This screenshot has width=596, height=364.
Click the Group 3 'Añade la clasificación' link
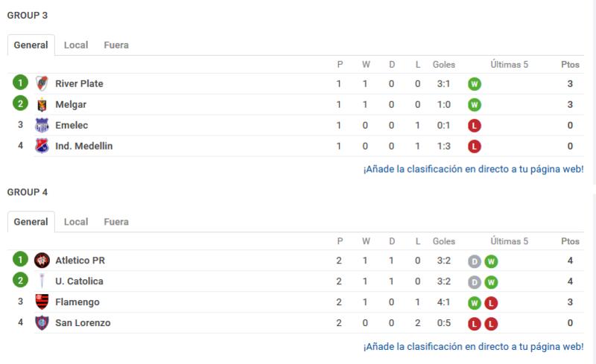coord(473,169)
